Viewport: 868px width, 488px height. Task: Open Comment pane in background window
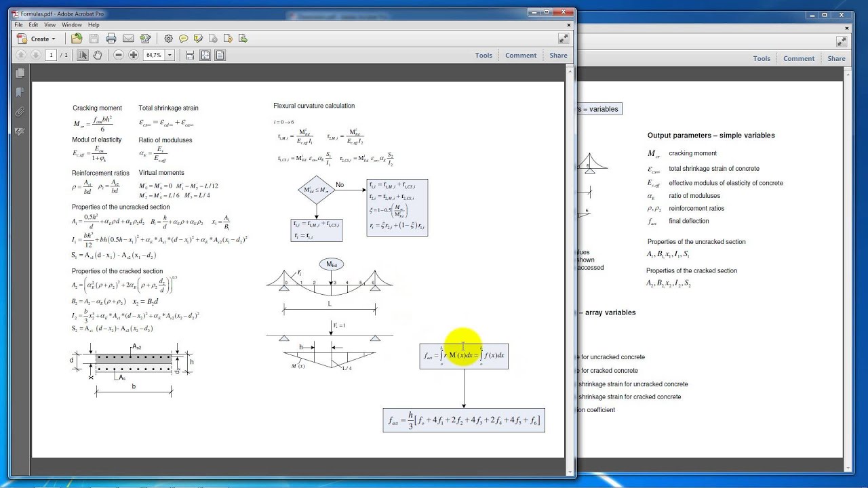799,58
